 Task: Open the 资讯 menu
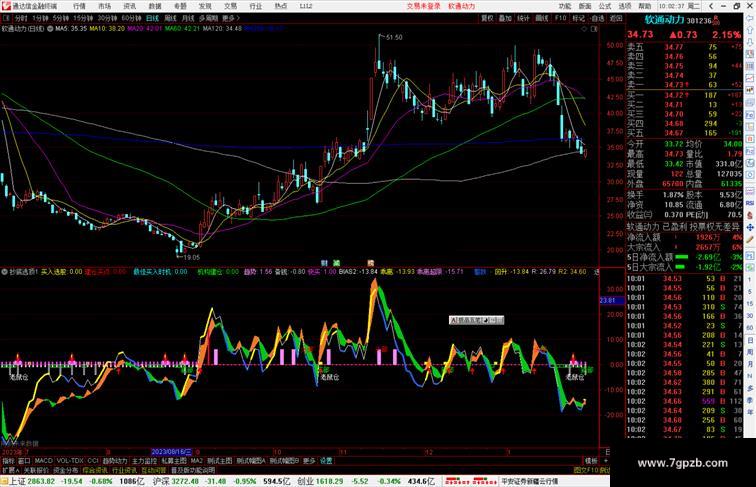point(130,6)
